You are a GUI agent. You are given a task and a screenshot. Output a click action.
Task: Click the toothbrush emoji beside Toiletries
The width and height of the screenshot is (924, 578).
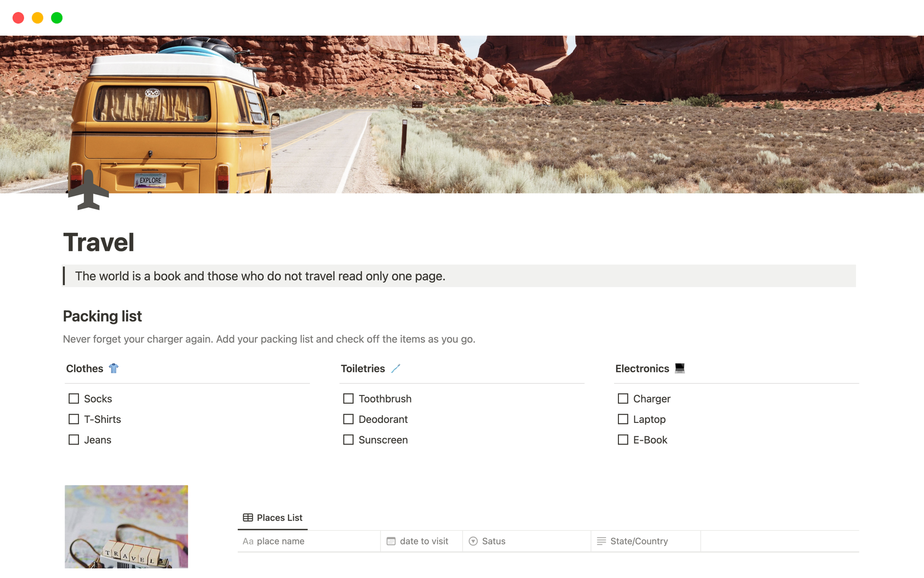pyautogui.click(x=396, y=368)
